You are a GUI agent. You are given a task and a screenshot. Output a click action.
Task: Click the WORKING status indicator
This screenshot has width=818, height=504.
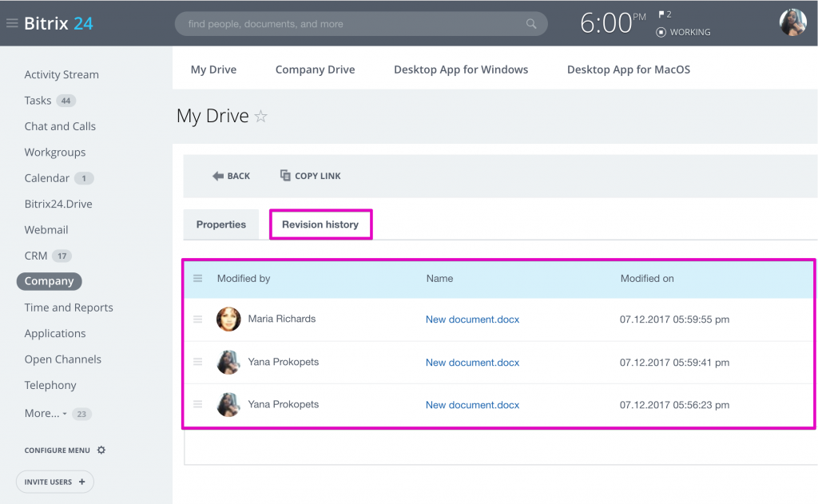click(x=684, y=32)
